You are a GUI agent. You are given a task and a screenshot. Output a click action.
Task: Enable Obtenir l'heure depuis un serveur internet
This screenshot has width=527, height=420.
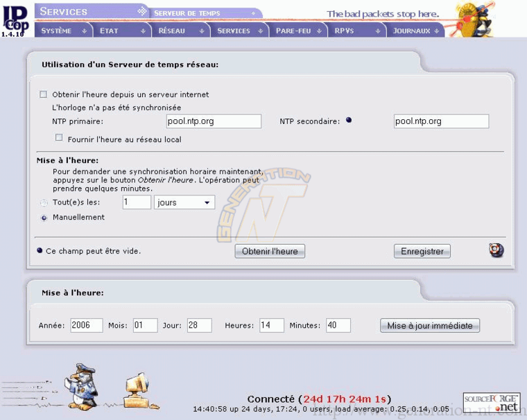(44, 94)
